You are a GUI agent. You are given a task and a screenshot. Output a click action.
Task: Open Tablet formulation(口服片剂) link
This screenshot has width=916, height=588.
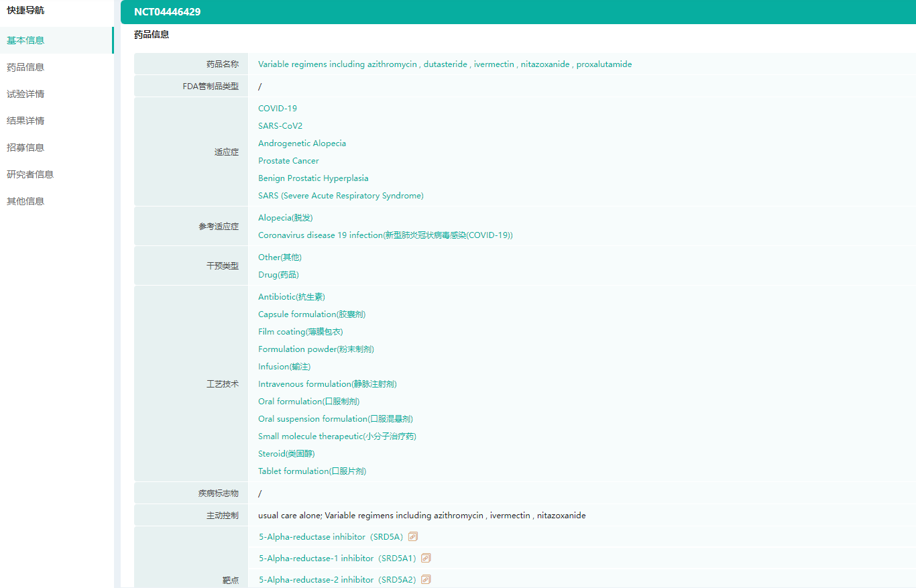point(312,471)
